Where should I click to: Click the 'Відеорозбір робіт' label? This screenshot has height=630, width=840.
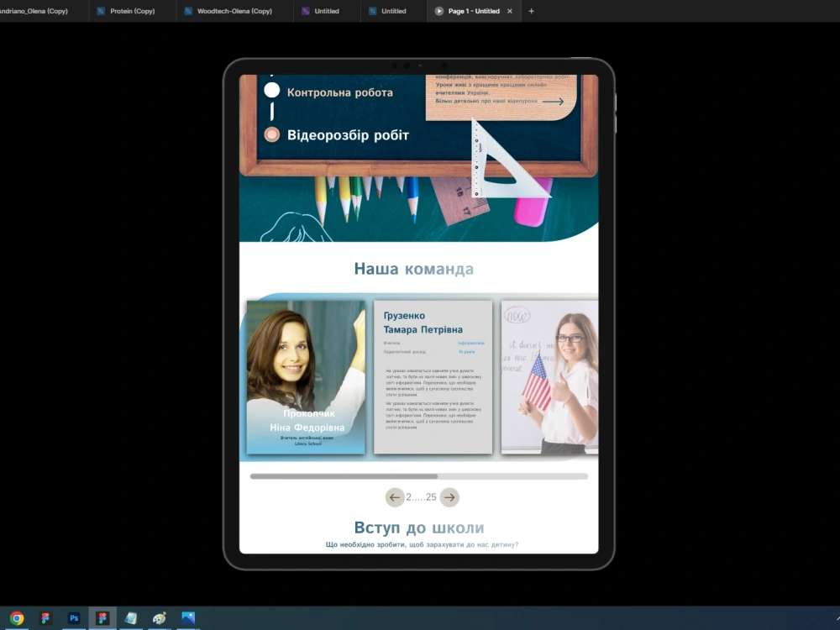coord(348,135)
